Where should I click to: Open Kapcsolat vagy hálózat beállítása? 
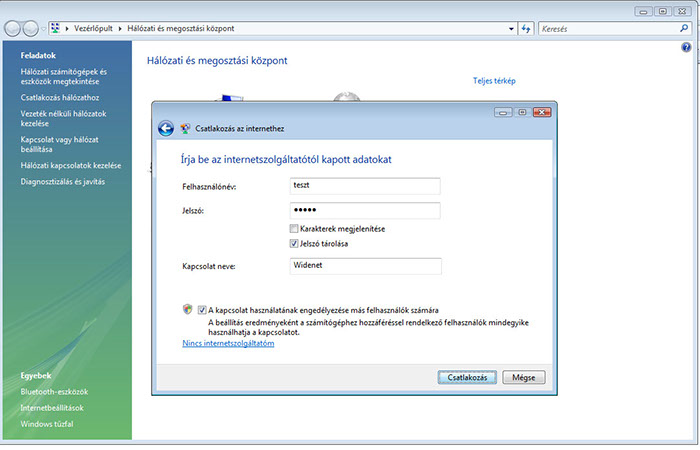coord(59,144)
